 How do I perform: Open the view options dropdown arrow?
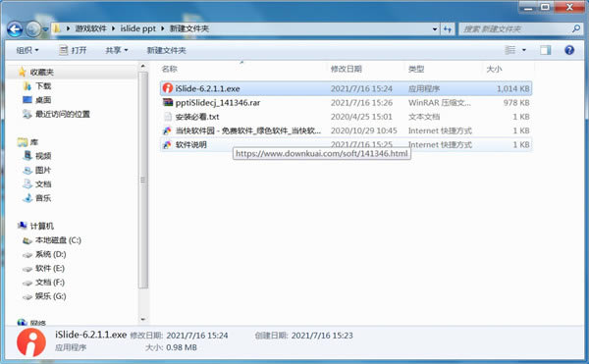click(524, 50)
